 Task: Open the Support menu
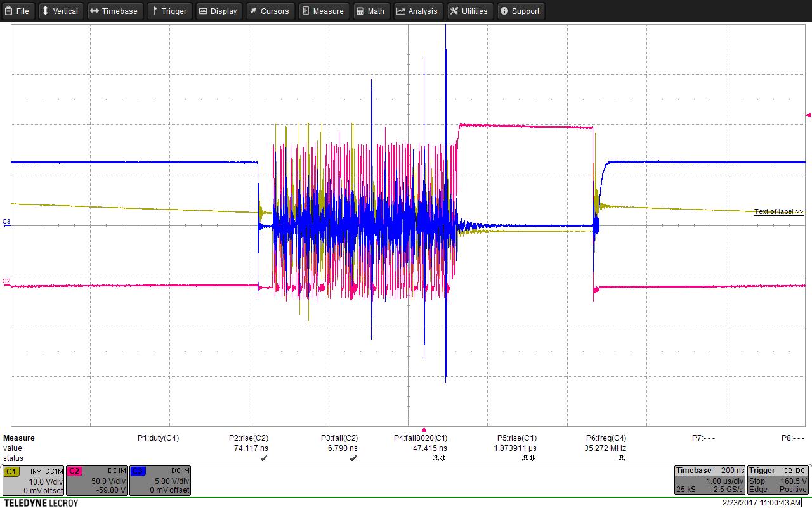(x=520, y=11)
